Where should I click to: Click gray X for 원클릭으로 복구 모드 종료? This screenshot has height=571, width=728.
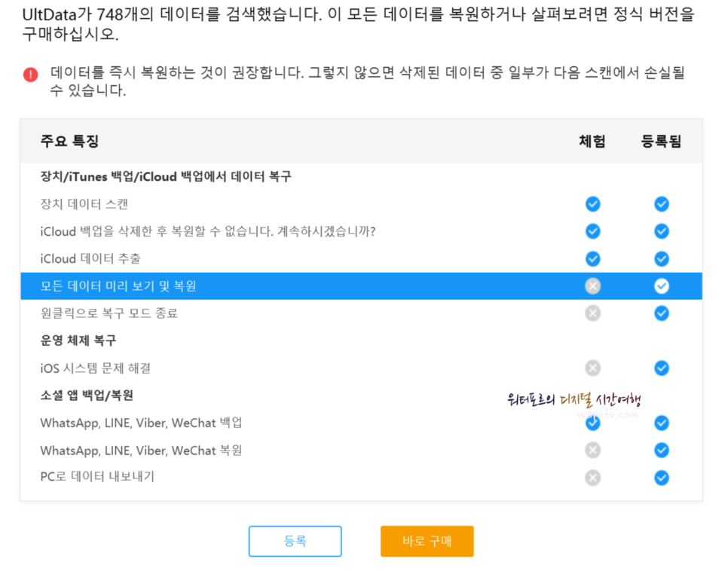592,313
